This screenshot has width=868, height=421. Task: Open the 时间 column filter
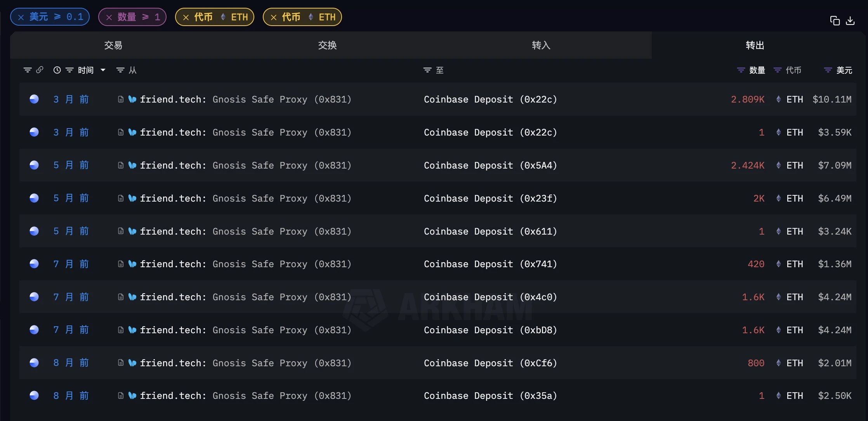pos(69,70)
